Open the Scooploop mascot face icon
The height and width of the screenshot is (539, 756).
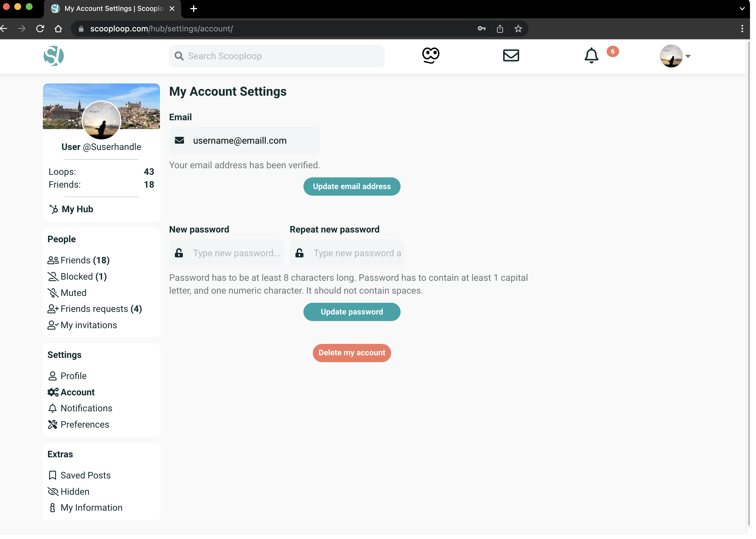431,55
